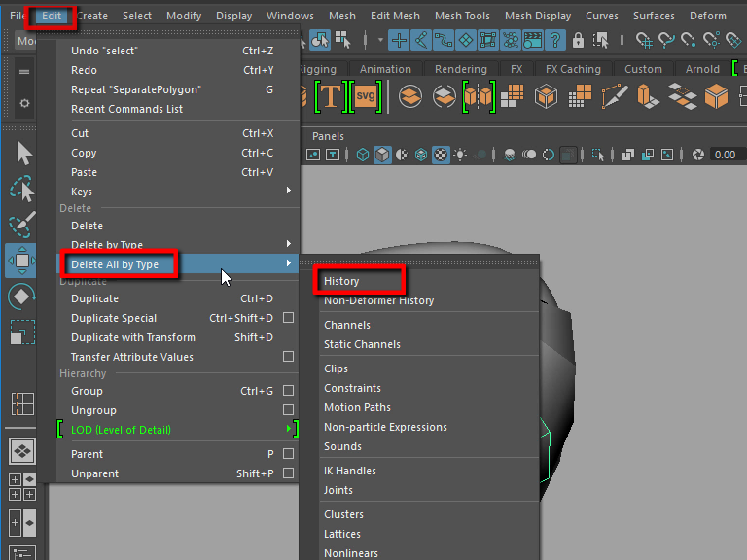Click the 0.00 exposure value field

725,155
